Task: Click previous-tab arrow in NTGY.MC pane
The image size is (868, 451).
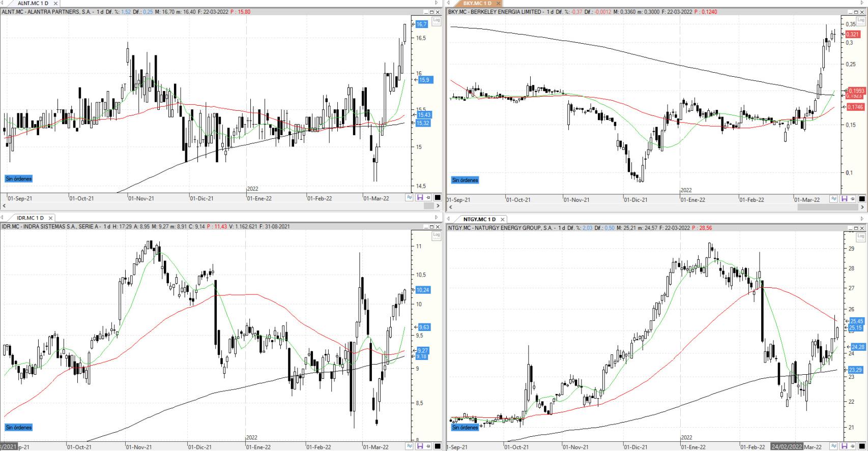Action: click(x=449, y=219)
